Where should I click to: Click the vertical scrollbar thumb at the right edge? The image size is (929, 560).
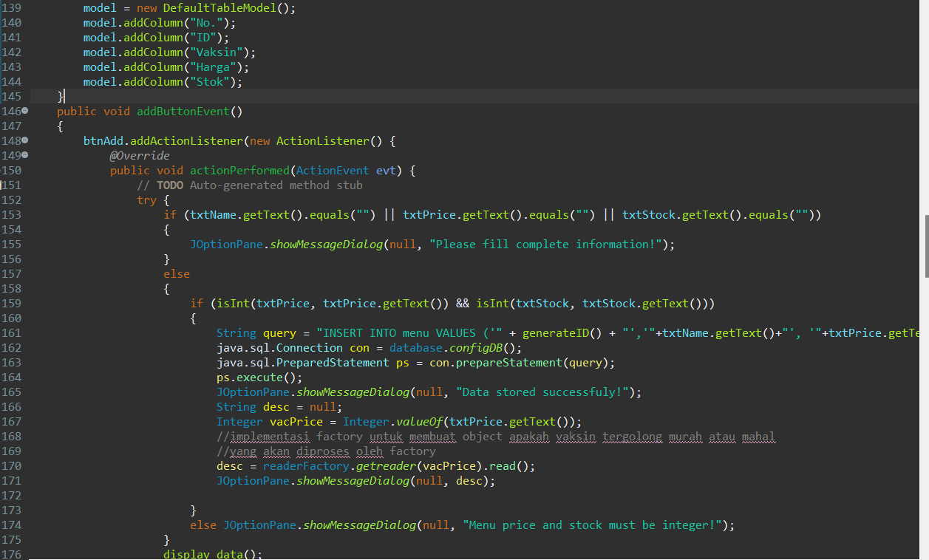927,247
